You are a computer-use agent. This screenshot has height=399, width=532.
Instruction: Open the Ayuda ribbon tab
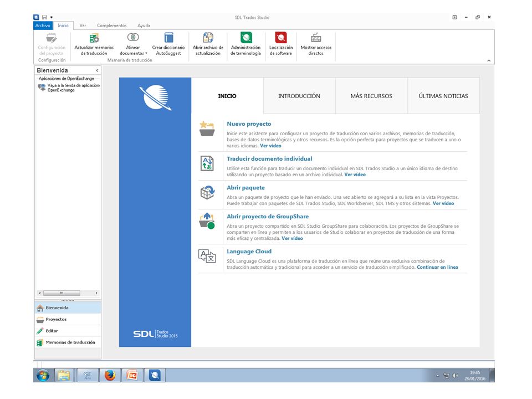click(x=144, y=25)
